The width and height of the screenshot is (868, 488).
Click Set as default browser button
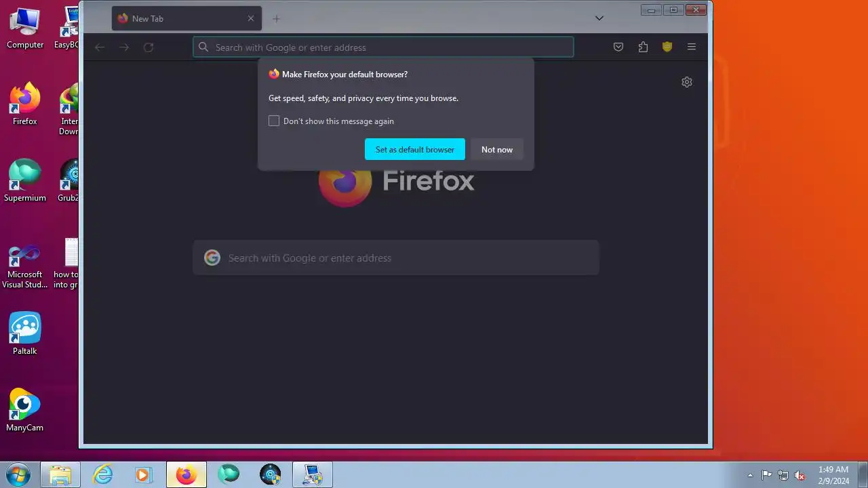pyautogui.click(x=415, y=149)
